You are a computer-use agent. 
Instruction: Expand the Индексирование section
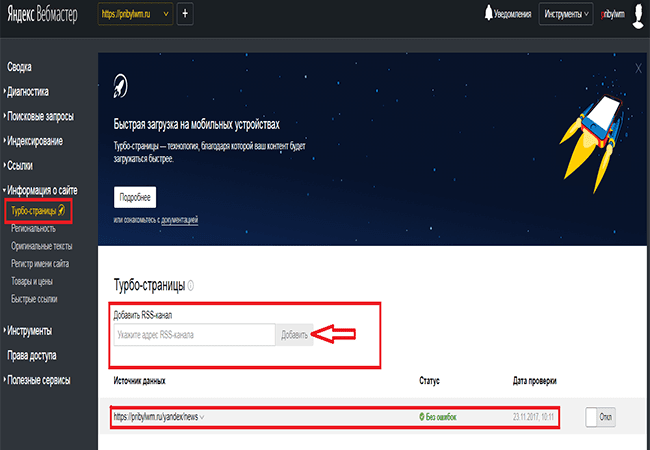pyautogui.click(x=35, y=141)
